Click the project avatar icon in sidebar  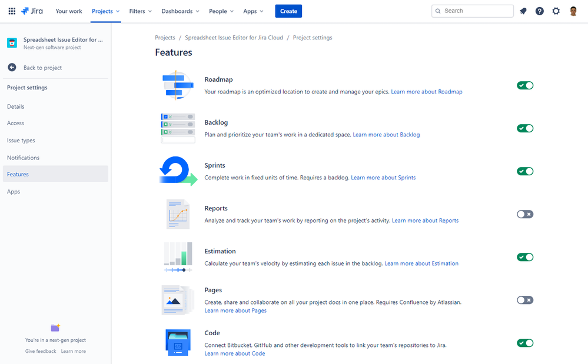point(12,43)
